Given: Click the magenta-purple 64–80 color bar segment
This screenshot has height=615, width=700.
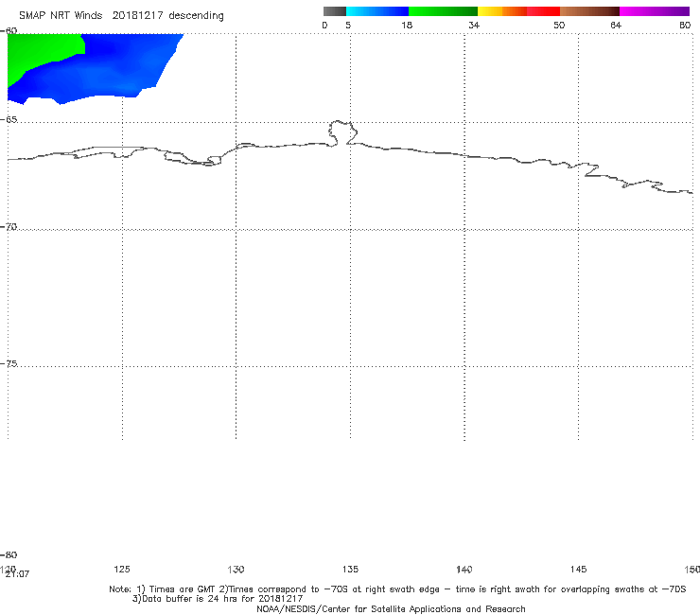Looking at the screenshot, I should coord(655,11).
